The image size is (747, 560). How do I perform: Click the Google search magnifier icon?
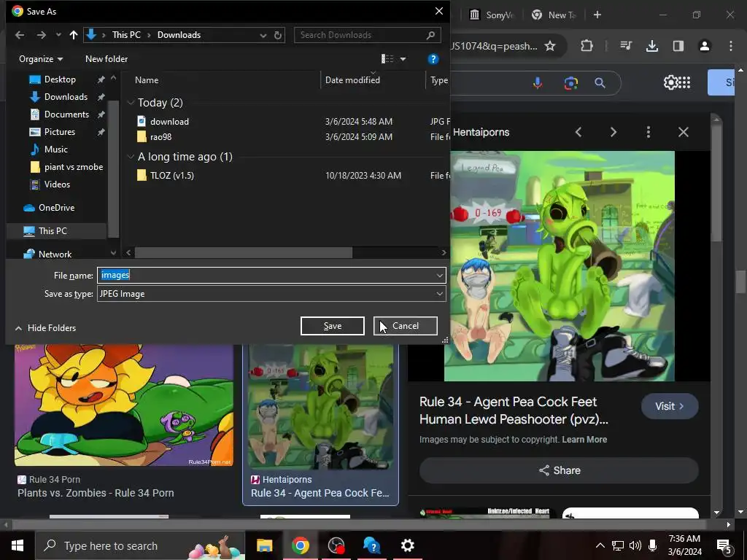(x=600, y=83)
